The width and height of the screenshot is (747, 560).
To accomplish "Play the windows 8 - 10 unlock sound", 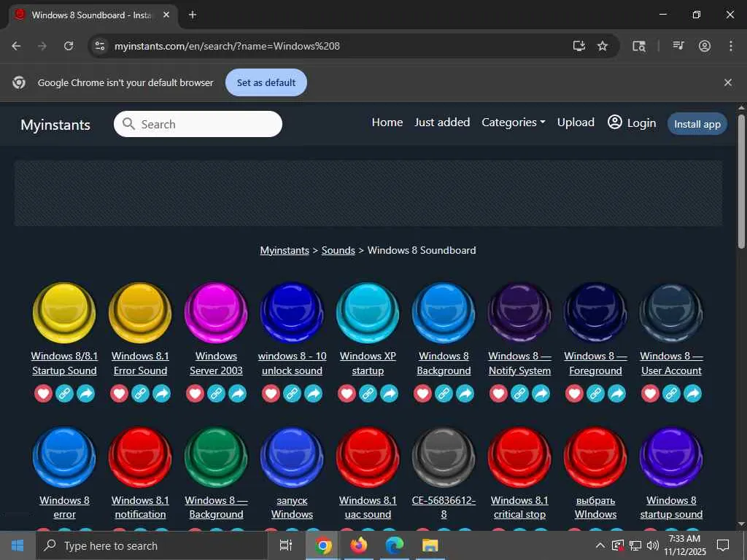I will point(292,312).
